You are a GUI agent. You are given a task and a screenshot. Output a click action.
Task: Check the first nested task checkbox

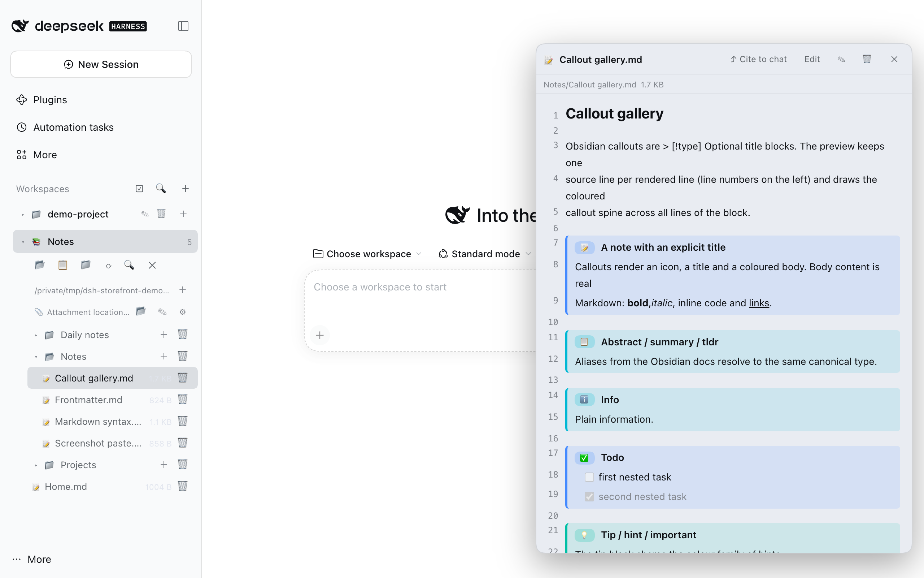click(589, 477)
